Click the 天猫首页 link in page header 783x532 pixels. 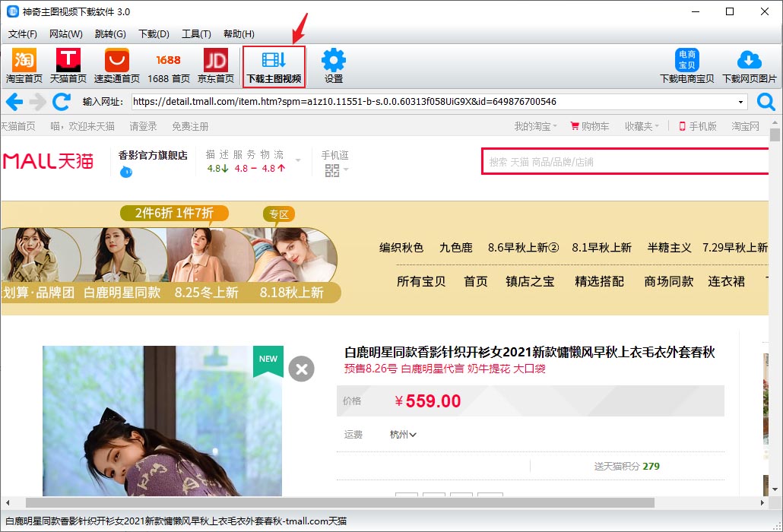tap(18, 126)
